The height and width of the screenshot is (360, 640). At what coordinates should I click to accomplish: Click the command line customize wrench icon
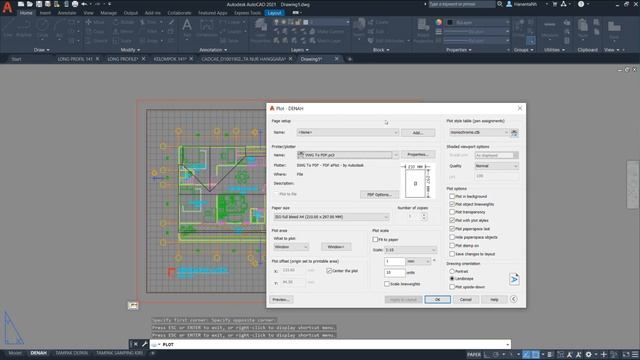(x=144, y=344)
